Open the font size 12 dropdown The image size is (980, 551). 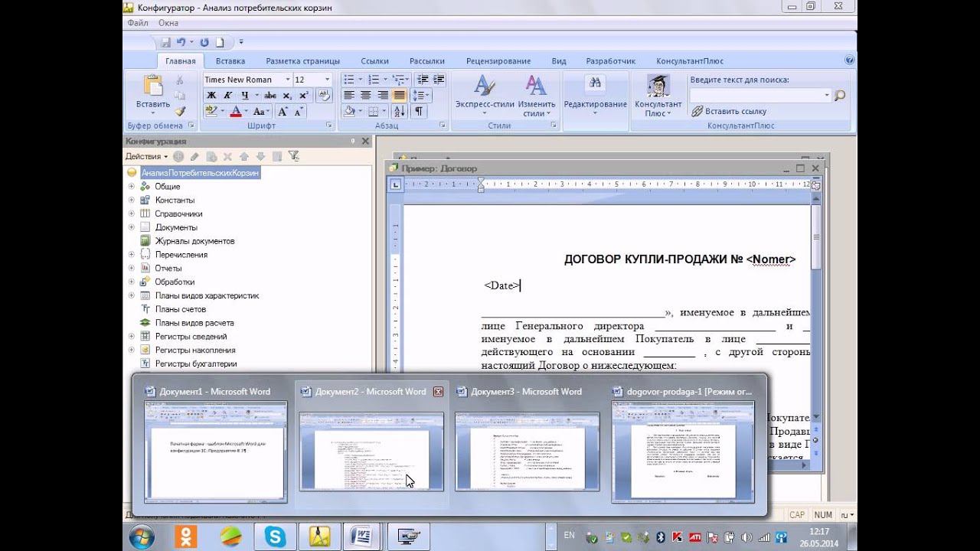[327, 80]
